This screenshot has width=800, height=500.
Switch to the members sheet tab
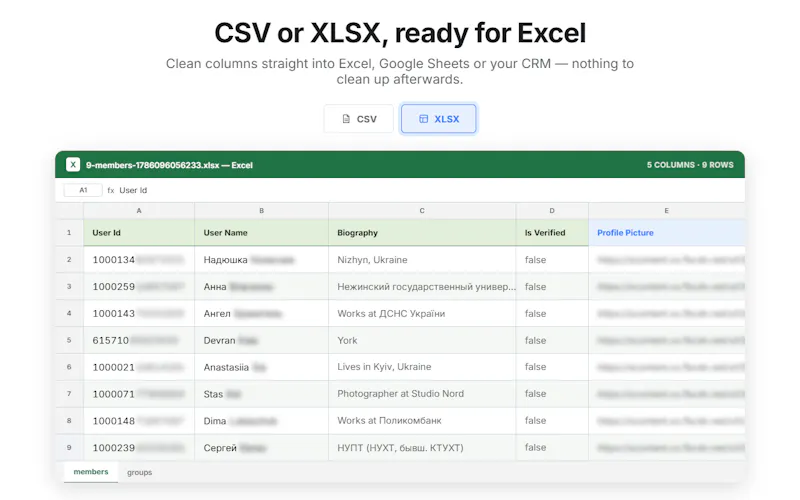91,472
